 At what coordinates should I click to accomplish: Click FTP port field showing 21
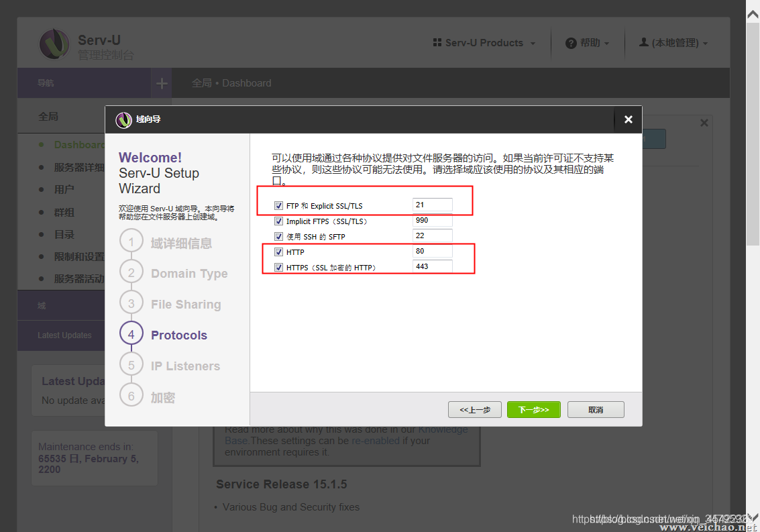coord(433,205)
